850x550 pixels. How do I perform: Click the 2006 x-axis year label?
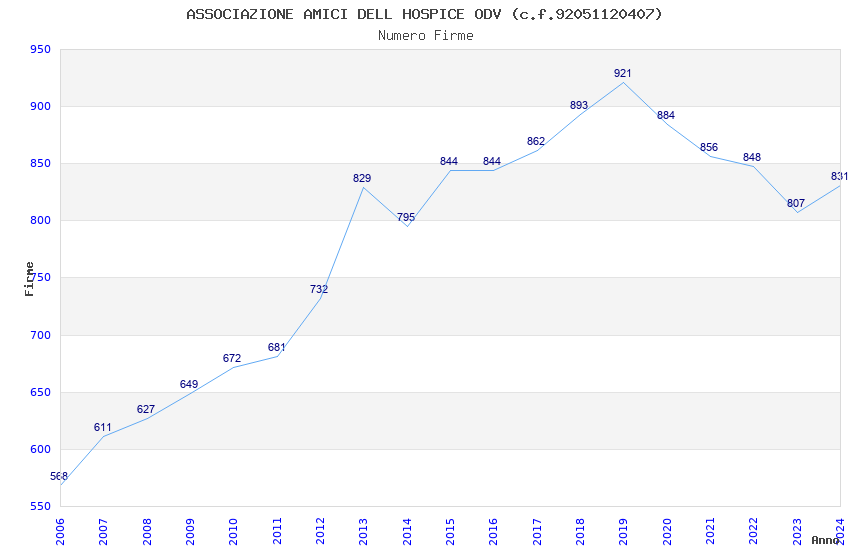tap(60, 532)
